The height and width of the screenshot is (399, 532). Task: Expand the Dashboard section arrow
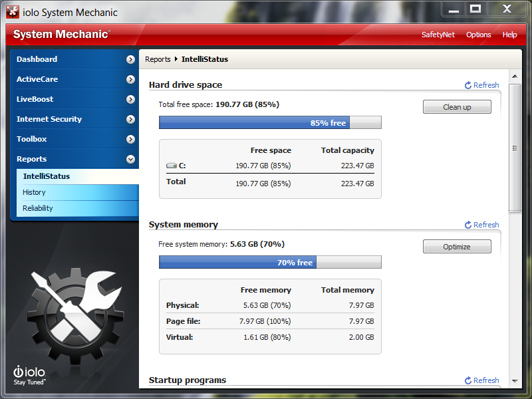[130, 59]
